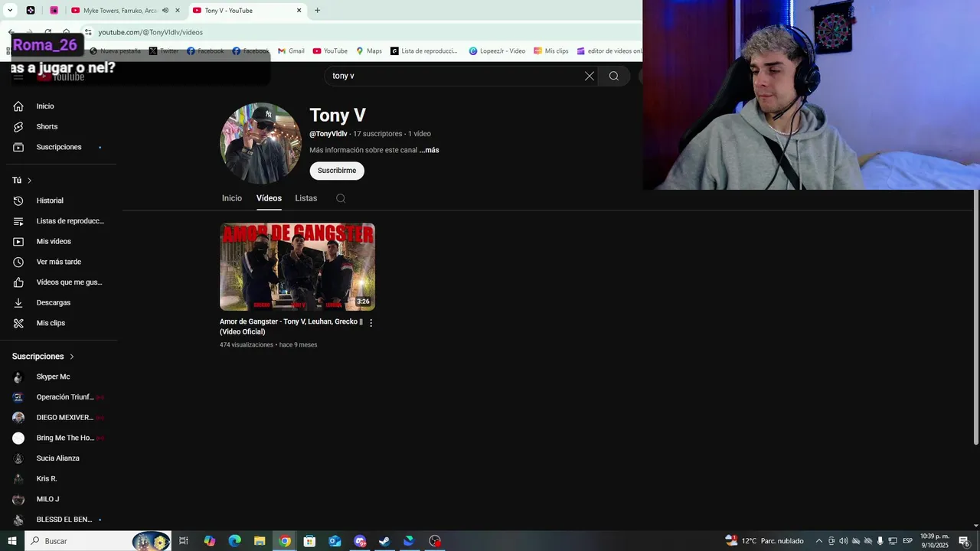The image size is (980, 551).
Task: Close the Tony V - YouTube tab
Action: coord(299,11)
